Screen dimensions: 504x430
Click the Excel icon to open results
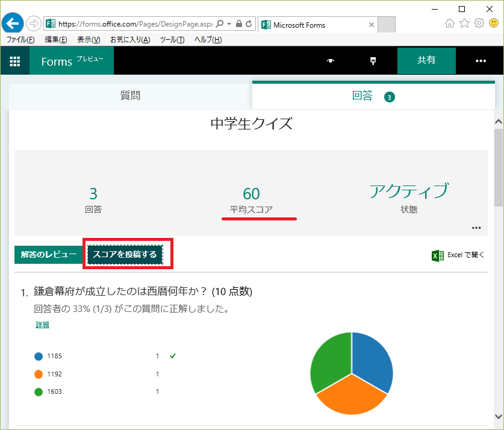point(438,255)
